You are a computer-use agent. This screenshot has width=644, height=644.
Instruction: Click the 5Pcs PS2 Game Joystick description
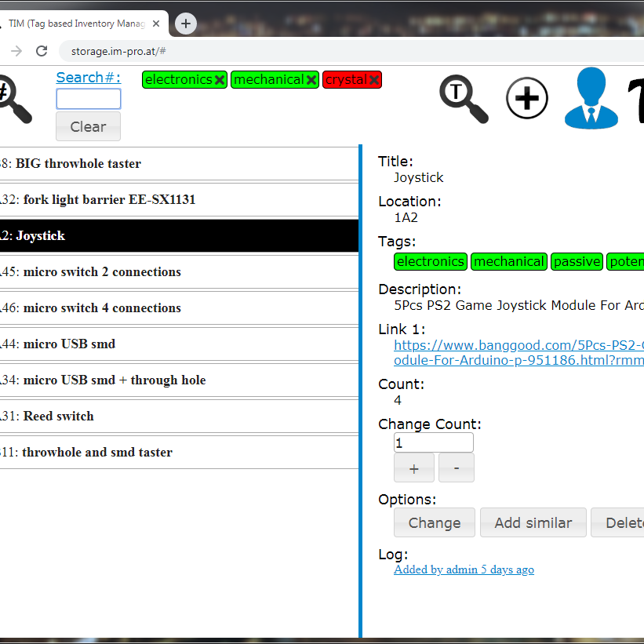(x=518, y=306)
